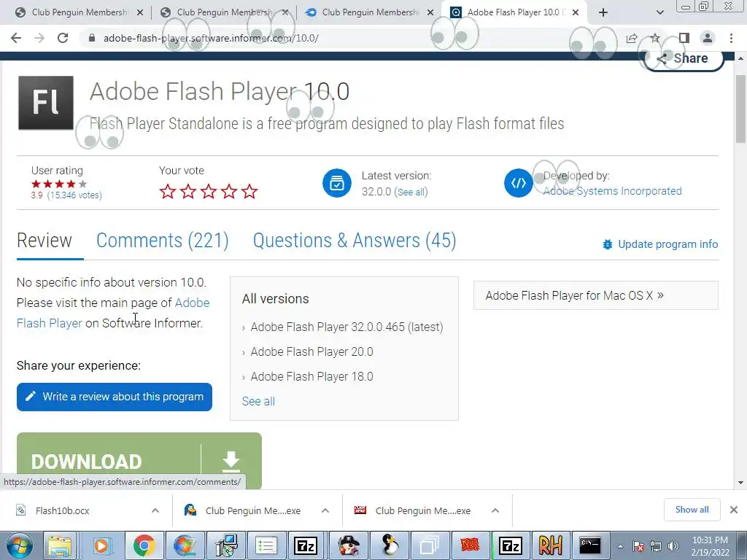The height and width of the screenshot is (560, 747).
Task: Rate two stars in Your vote
Action: 188,192
